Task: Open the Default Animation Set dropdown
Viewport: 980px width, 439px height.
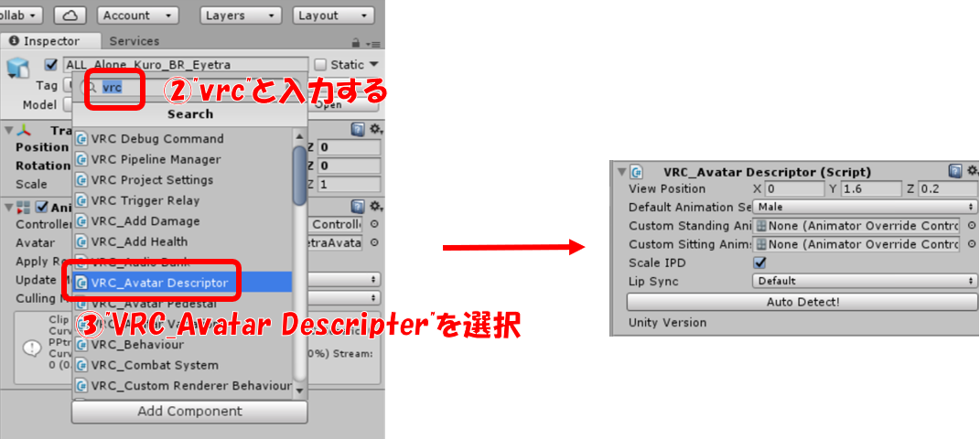Action: tap(865, 208)
